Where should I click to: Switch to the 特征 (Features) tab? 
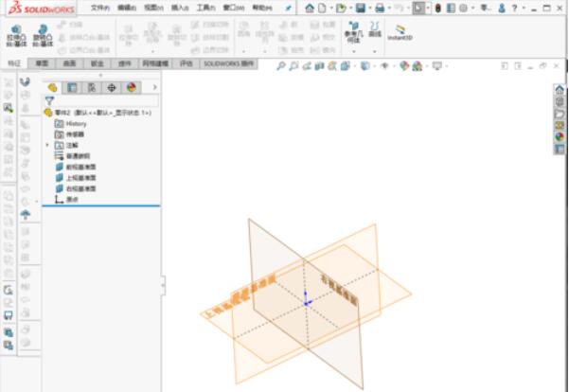tap(14, 63)
